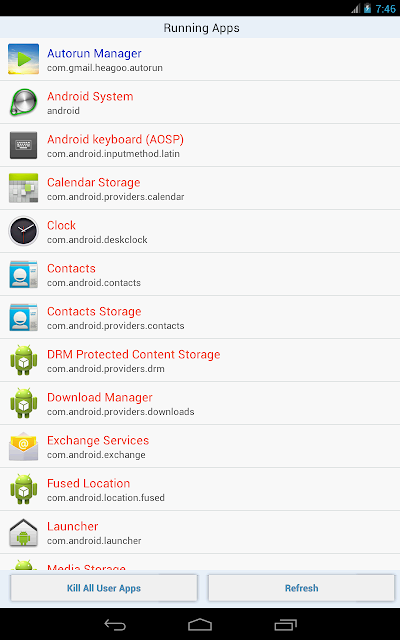
Task: Select the Android keyboard (AOSP) icon
Action: coord(23,145)
